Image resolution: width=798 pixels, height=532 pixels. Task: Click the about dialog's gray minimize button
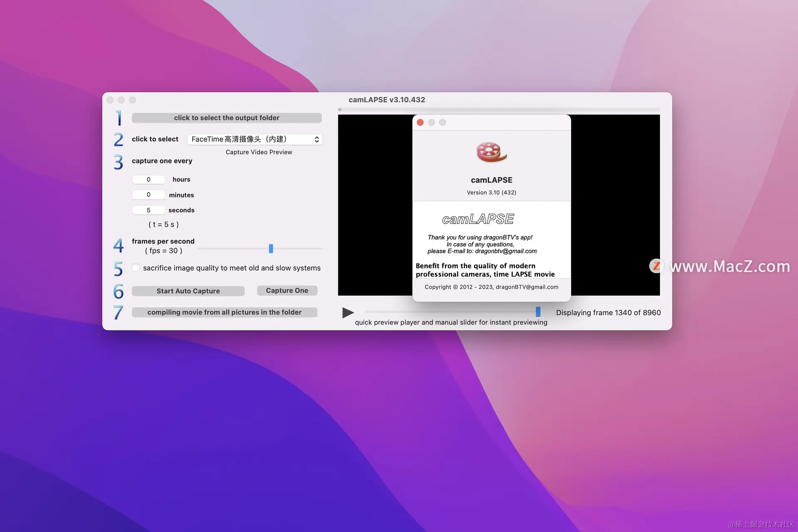[x=431, y=123]
